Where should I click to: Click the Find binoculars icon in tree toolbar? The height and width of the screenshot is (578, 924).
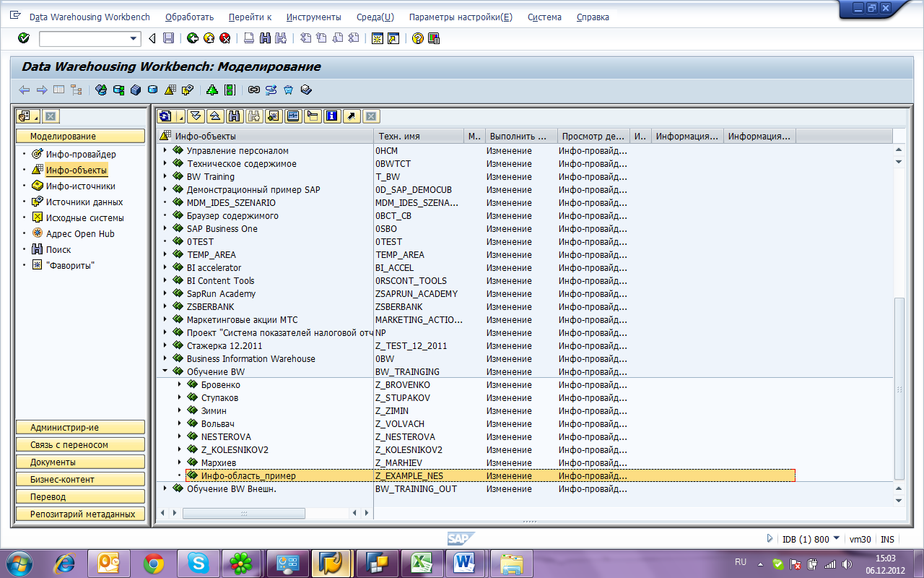(234, 116)
